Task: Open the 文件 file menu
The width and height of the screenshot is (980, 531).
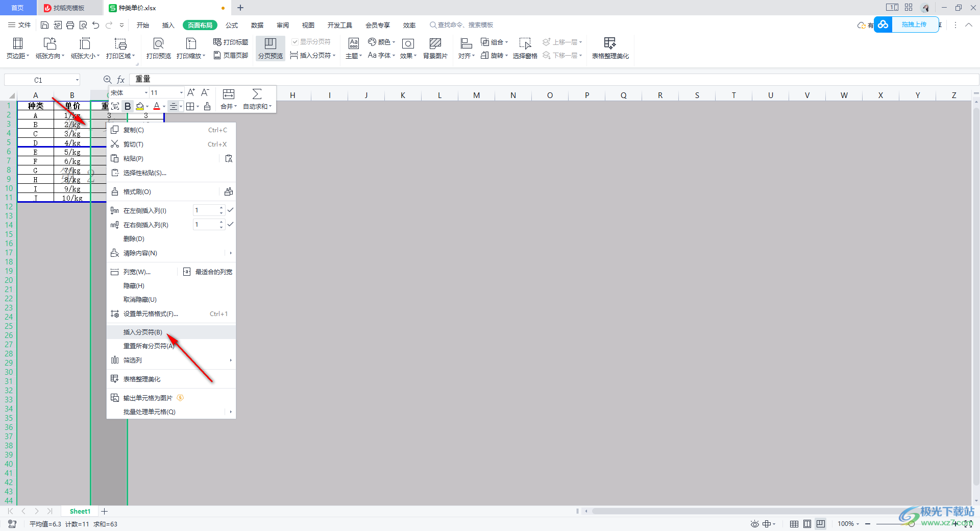Action: coord(19,25)
